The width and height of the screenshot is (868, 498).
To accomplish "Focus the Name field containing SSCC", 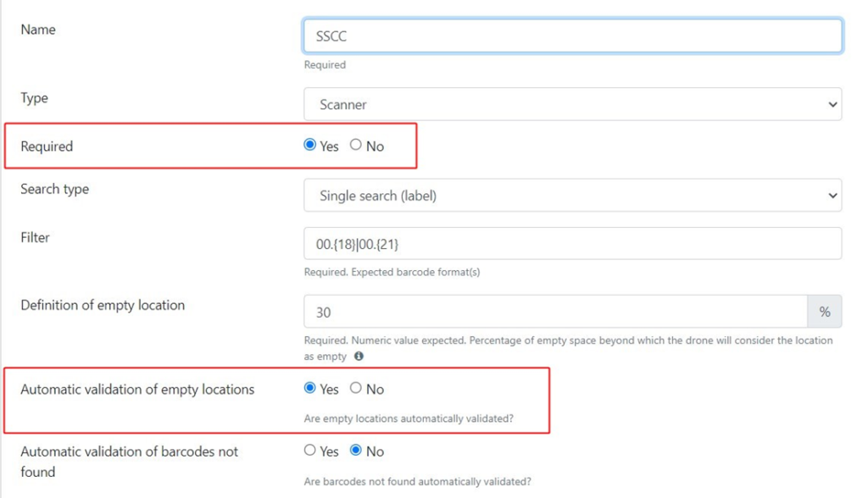I will click(572, 36).
